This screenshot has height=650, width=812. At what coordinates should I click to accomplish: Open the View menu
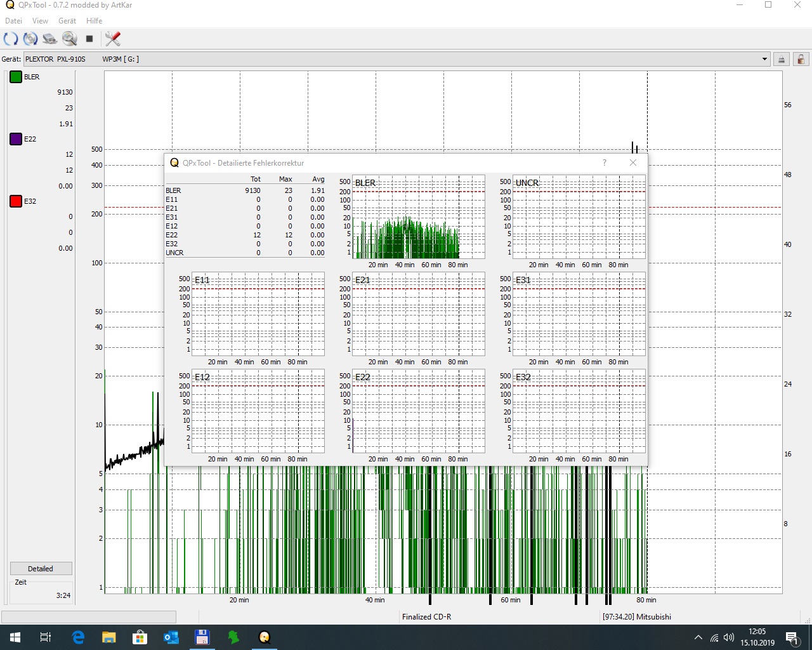coord(40,21)
